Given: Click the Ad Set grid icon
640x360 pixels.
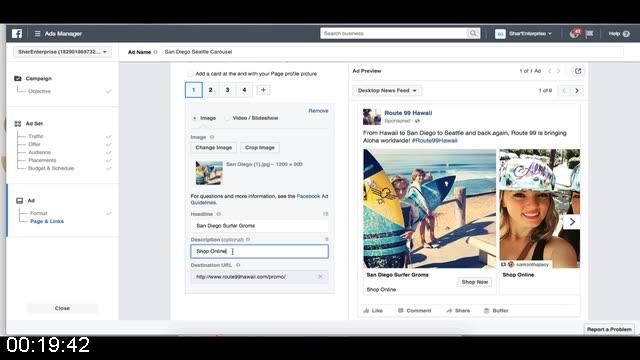Looking at the screenshot, I should pyautogui.click(x=18, y=124).
